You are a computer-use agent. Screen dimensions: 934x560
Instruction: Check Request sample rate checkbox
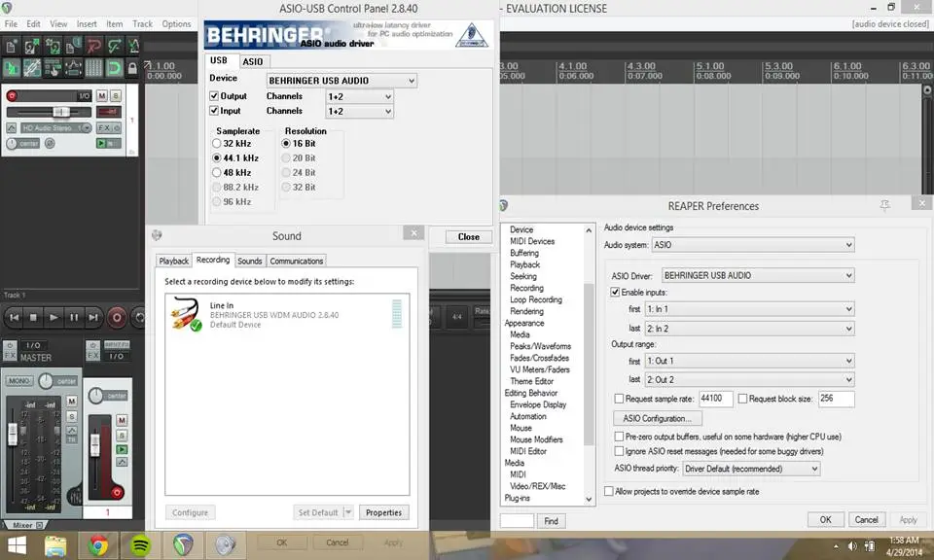[x=619, y=399]
